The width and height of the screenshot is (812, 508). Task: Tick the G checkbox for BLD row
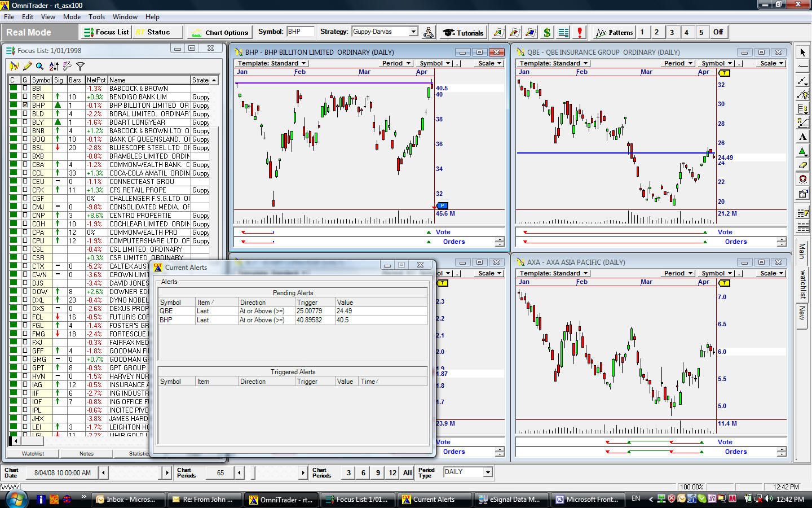coord(25,113)
